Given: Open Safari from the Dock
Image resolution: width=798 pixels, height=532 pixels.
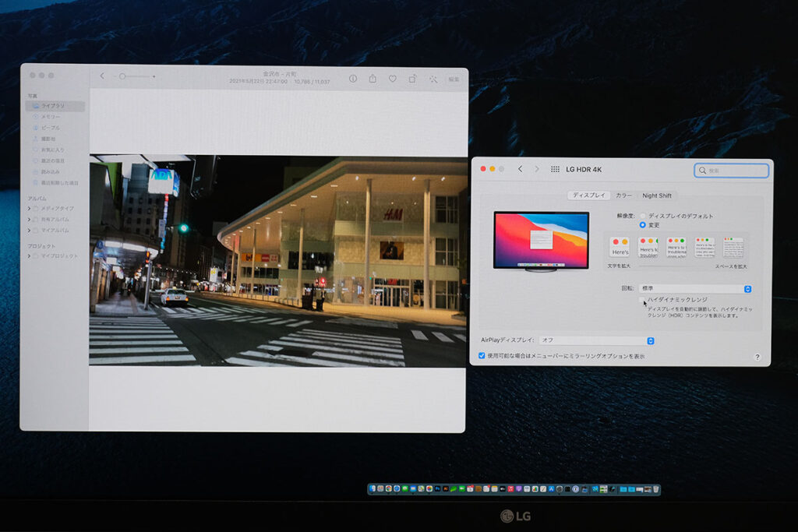Looking at the screenshot, I should point(397,489).
